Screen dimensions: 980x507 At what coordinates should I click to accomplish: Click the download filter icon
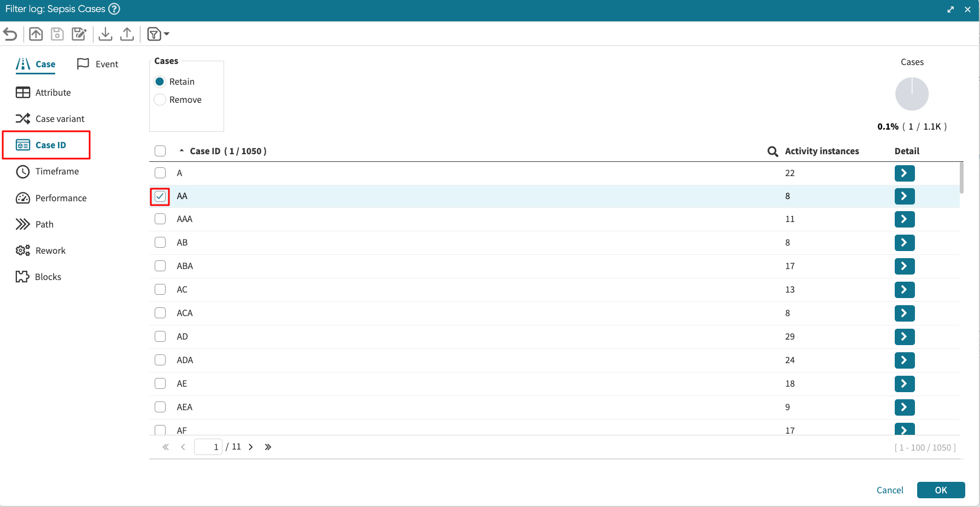coord(105,34)
